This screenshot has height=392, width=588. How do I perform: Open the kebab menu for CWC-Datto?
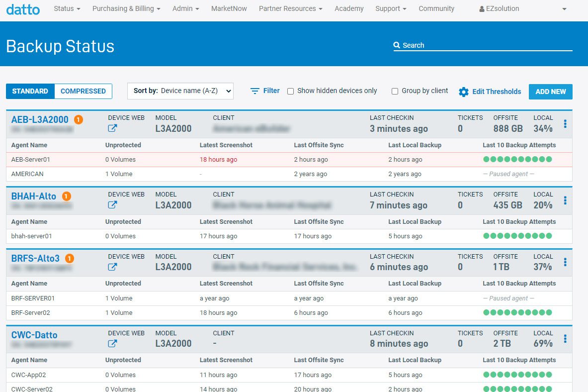point(565,339)
